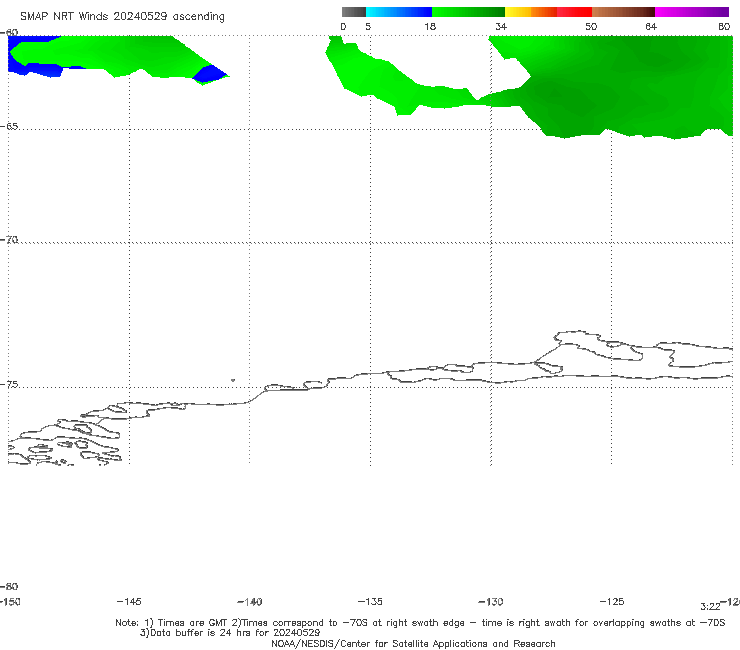This screenshot has width=740, height=650.
Task: Click the longitude label '-140'
Action: coord(250,602)
